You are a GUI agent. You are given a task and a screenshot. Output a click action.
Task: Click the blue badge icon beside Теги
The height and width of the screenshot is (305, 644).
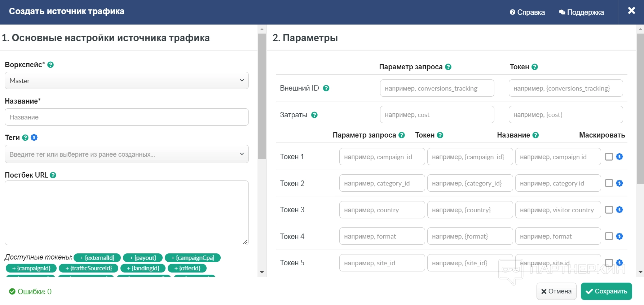[34, 138]
